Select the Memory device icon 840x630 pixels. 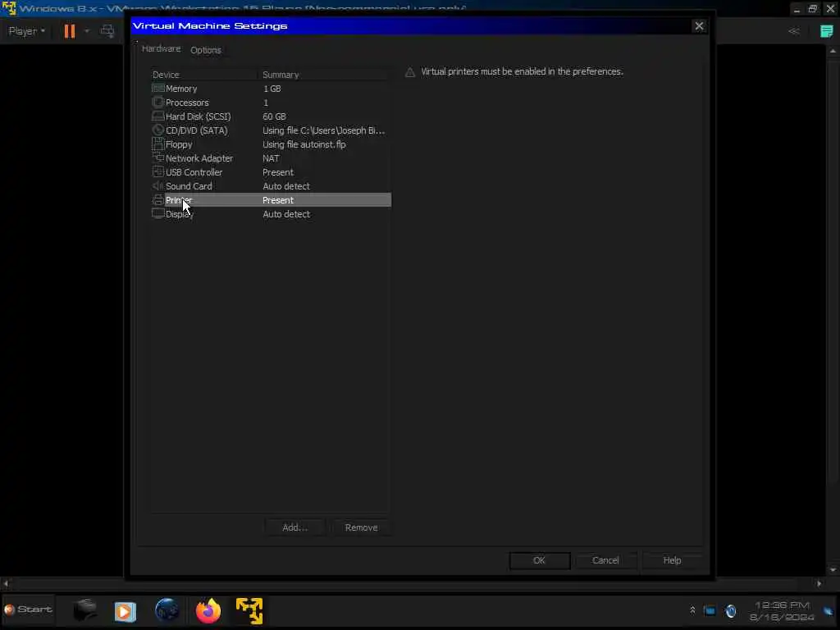pyautogui.click(x=158, y=89)
